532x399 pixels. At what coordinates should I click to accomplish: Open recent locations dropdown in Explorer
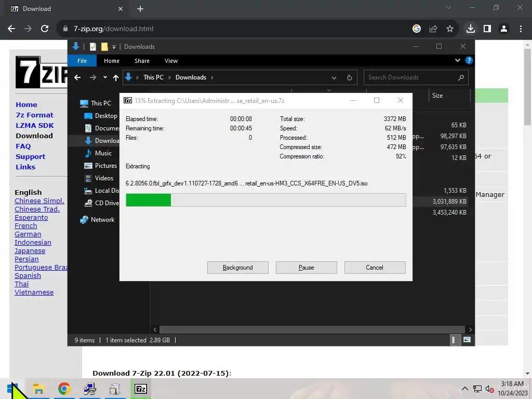(105, 77)
